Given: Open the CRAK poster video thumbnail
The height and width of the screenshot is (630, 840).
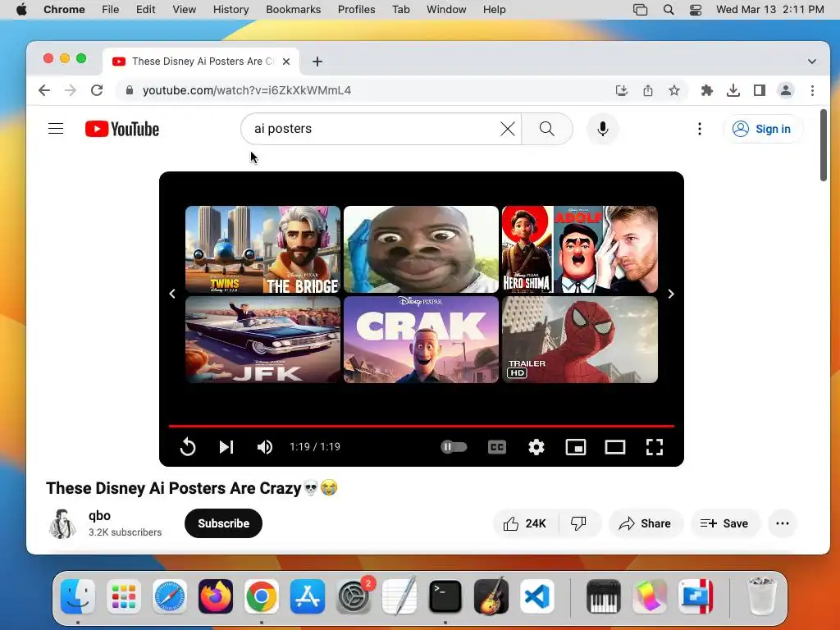Looking at the screenshot, I should tap(421, 340).
